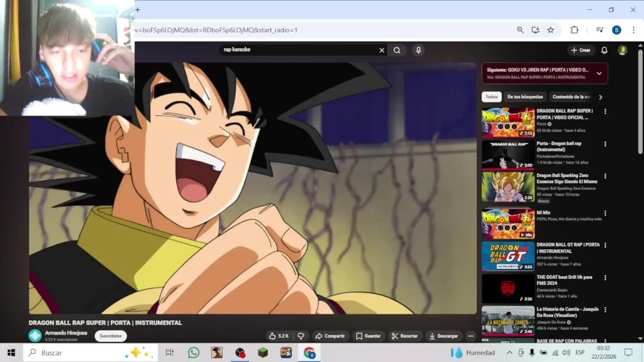
Task: Open the Minecraft grass block taskbar icon
Action: coord(263,352)
